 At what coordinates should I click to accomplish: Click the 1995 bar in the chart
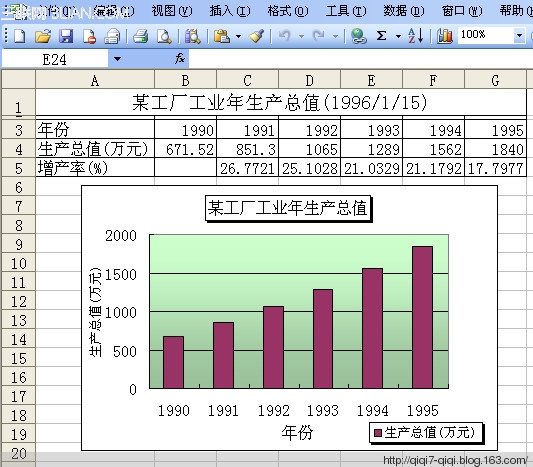pos(423,317)
